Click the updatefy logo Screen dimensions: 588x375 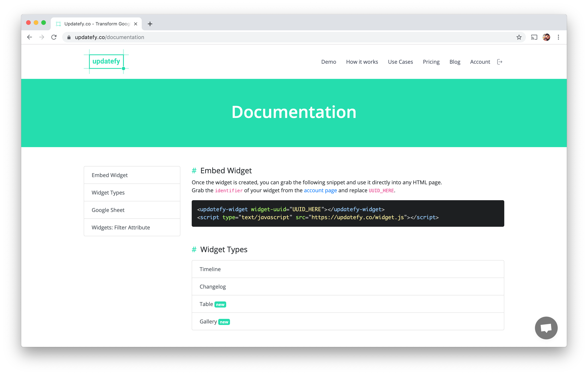(x=106, y=61)
